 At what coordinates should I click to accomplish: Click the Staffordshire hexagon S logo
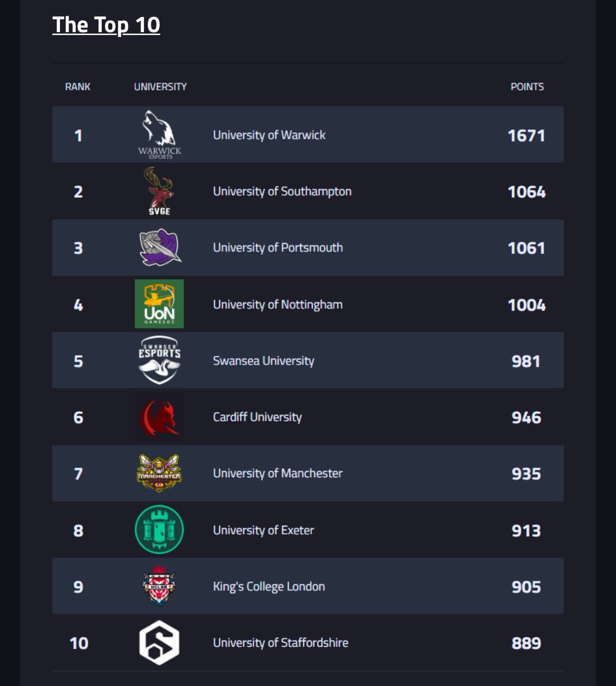coord(159,643)
